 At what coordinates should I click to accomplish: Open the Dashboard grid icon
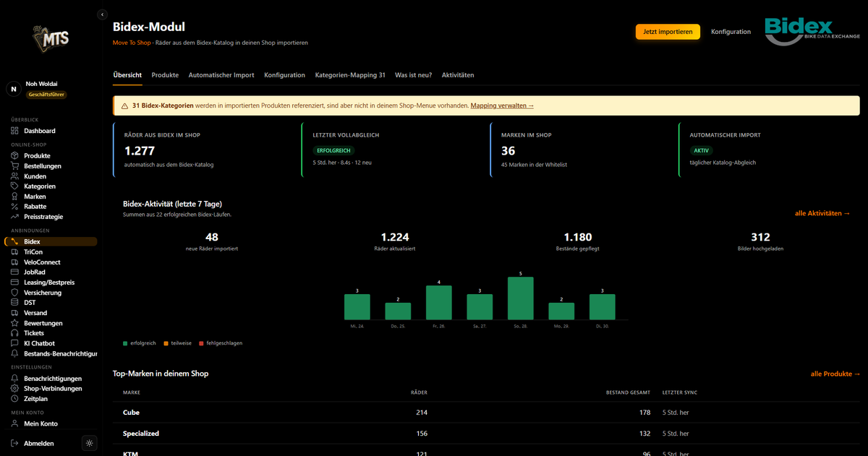(x=15, y=131)
